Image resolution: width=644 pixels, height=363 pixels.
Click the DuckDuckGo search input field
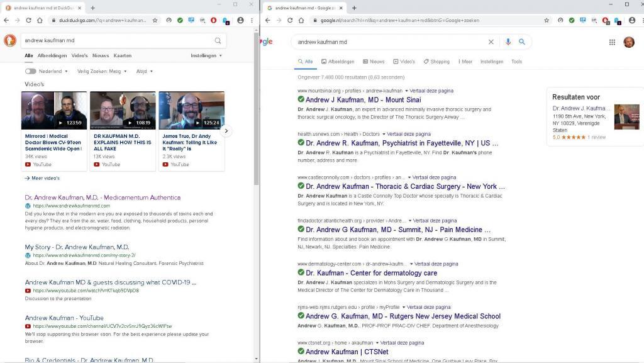[117, 40]
